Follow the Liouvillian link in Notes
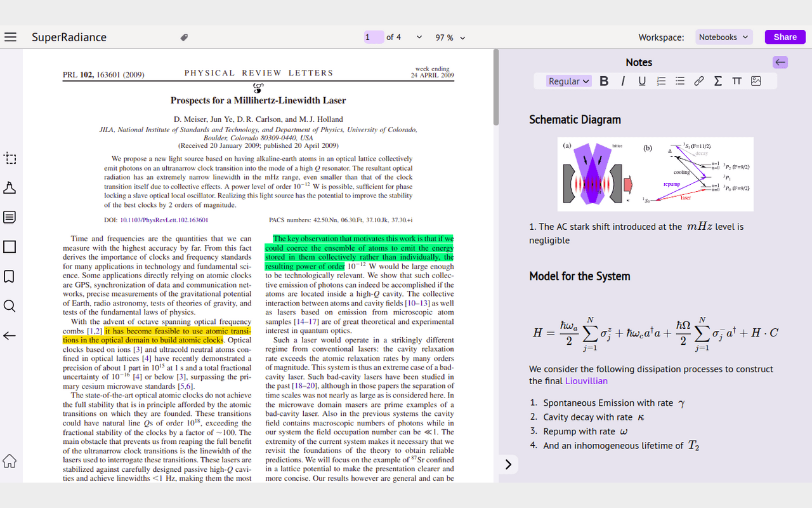 tap(586, 381)
